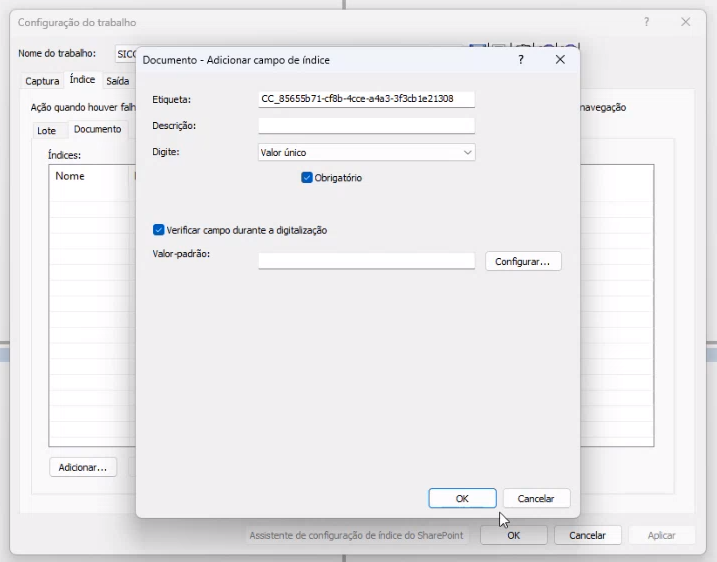717x562 pixels.
Task: Confirm with OK in index field dialog
Action: (x=462, y=498)
